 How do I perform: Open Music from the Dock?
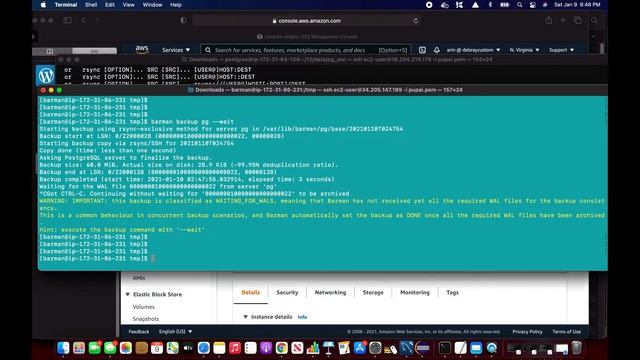point(235,348)
